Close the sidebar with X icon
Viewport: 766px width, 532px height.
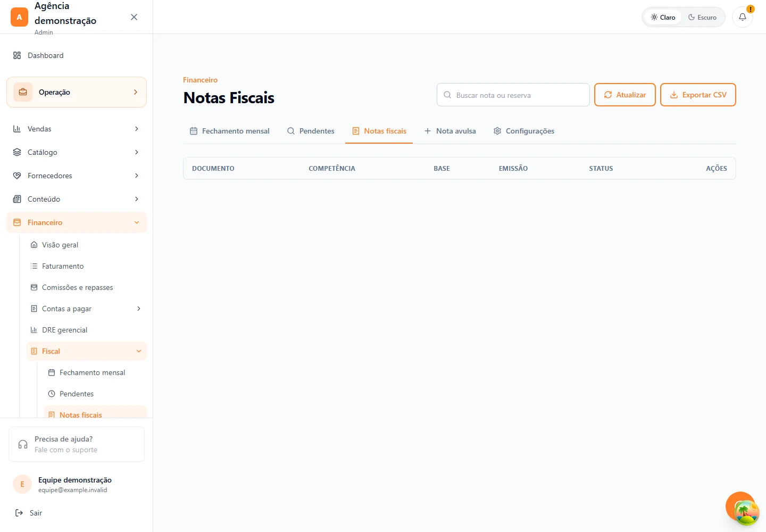tap(134, 17)
